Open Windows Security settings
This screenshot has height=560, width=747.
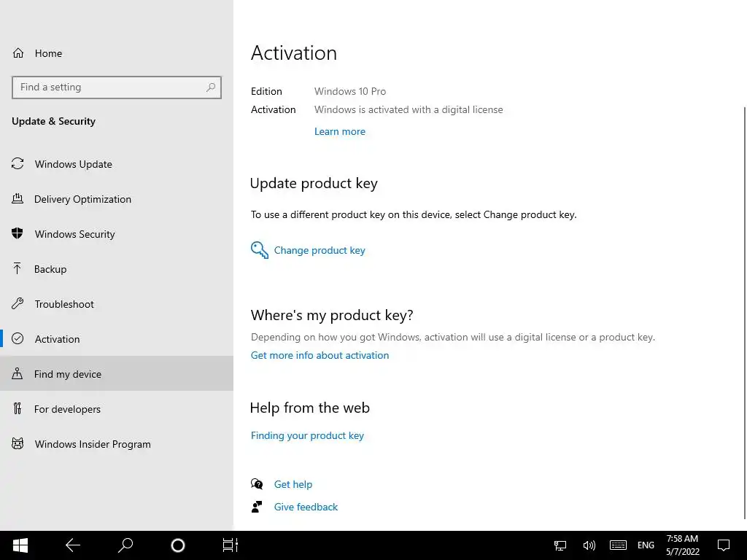point(117,234)
